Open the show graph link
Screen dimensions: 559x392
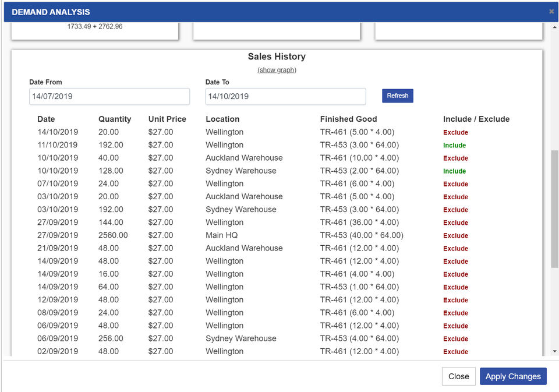pos(277,70)
